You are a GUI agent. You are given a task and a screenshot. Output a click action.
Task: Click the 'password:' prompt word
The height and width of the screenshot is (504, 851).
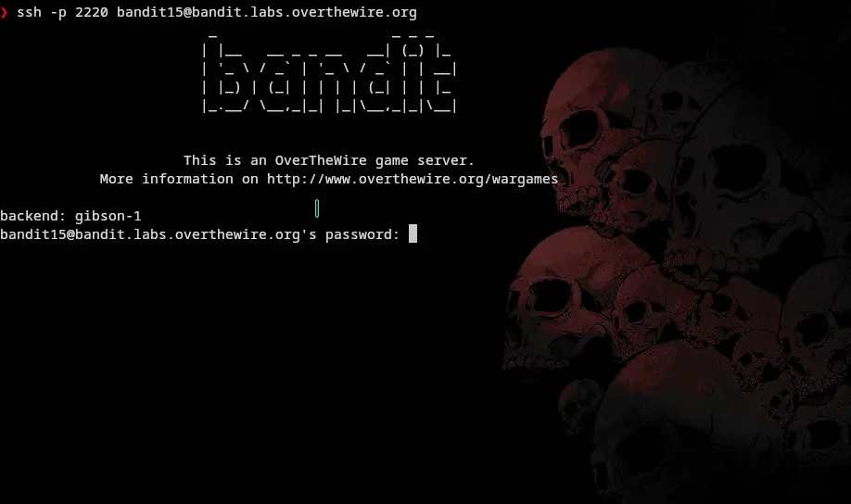click(362, 234)
